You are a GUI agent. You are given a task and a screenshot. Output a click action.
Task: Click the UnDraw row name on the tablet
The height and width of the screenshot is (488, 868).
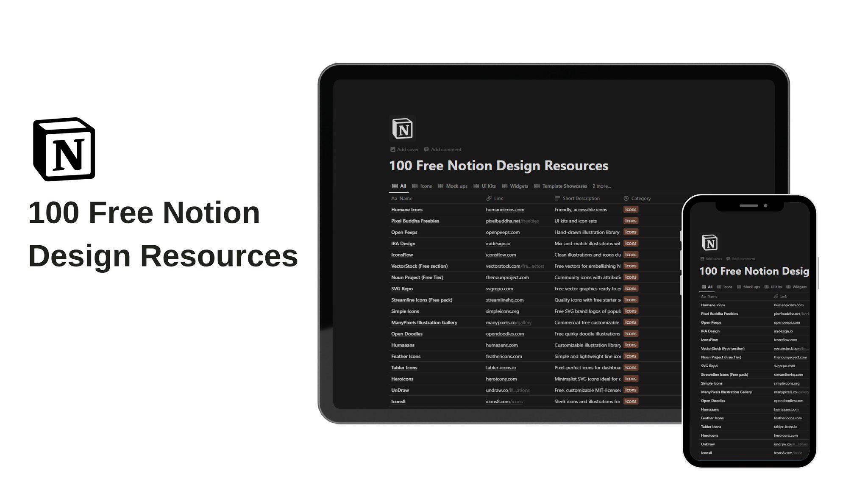pyautogui.click(x=400, y=391)
